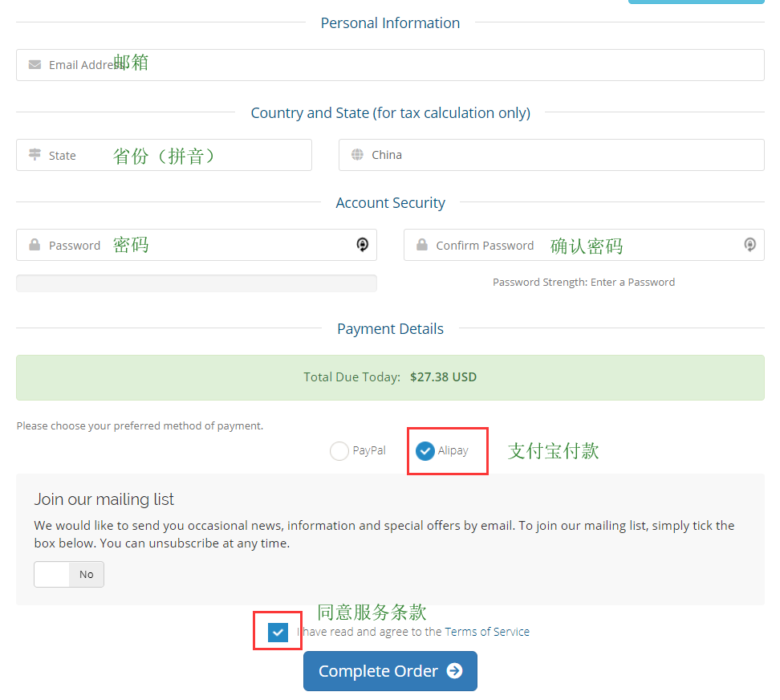Toggle the mailing list switch set to No
This screenshot has height=700, width=780.
click(x=69, y=574)
